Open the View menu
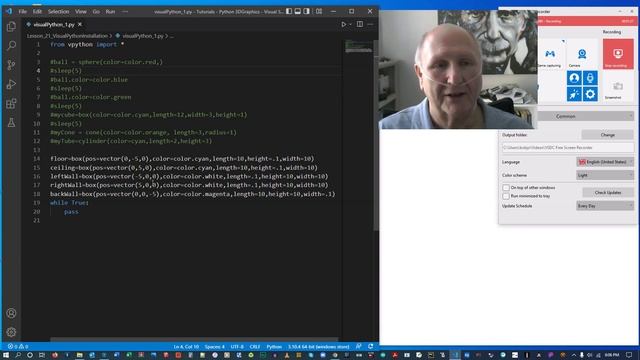640x360 pixels. (80, 11)
